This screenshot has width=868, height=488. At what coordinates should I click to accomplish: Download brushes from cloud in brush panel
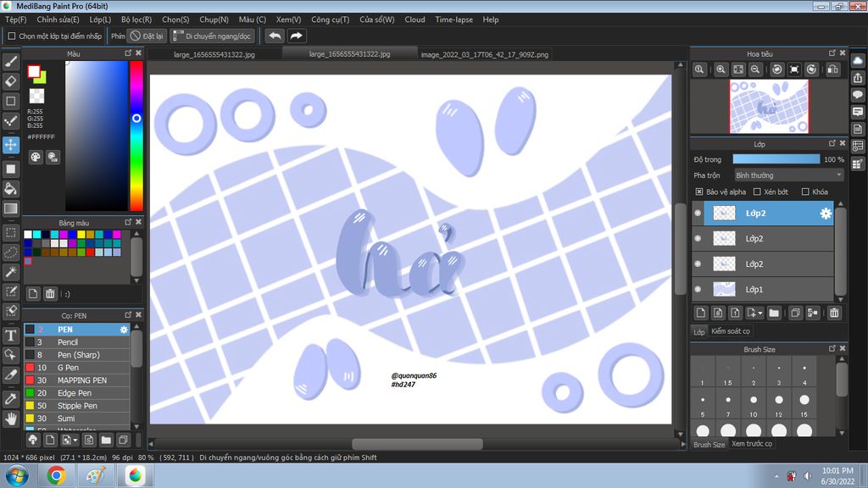pyautogui.click(x=33, y=441)
